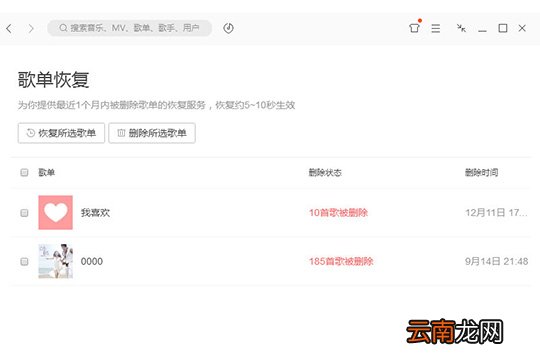Click the search music input field

(129, 28)
